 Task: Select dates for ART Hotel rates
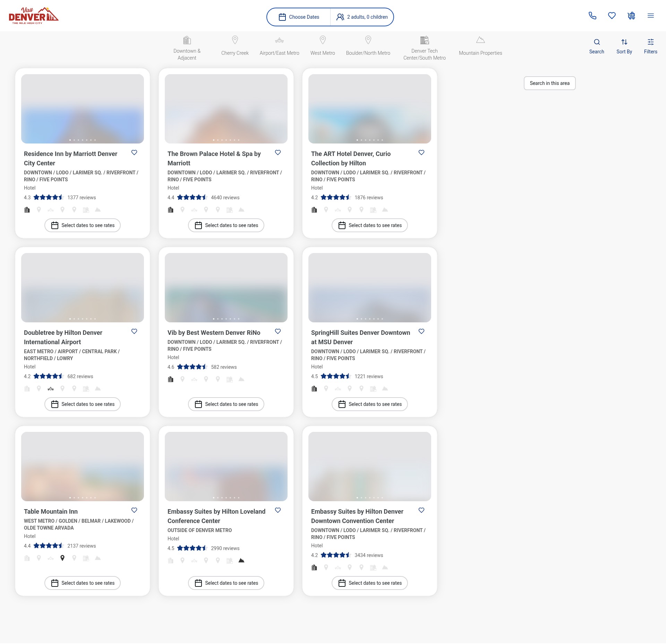coord(370,225)
